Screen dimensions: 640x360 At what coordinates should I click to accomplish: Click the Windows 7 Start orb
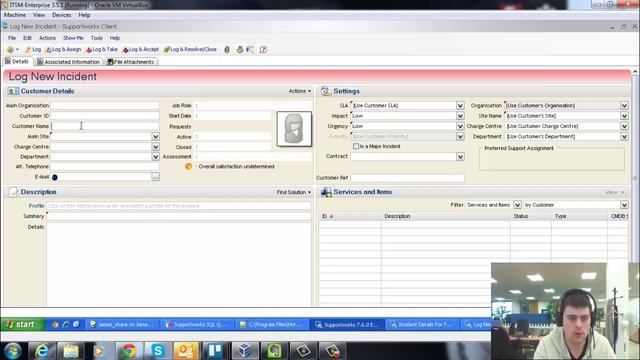[13, 351]
